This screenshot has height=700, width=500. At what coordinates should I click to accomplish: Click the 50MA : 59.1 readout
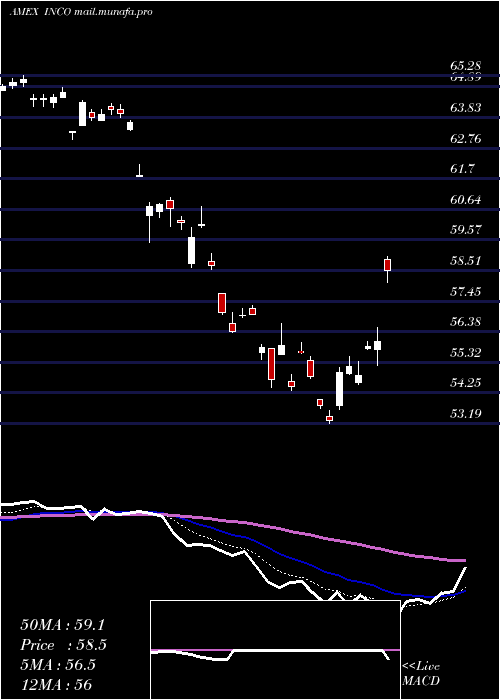click(x=62, y=625)
